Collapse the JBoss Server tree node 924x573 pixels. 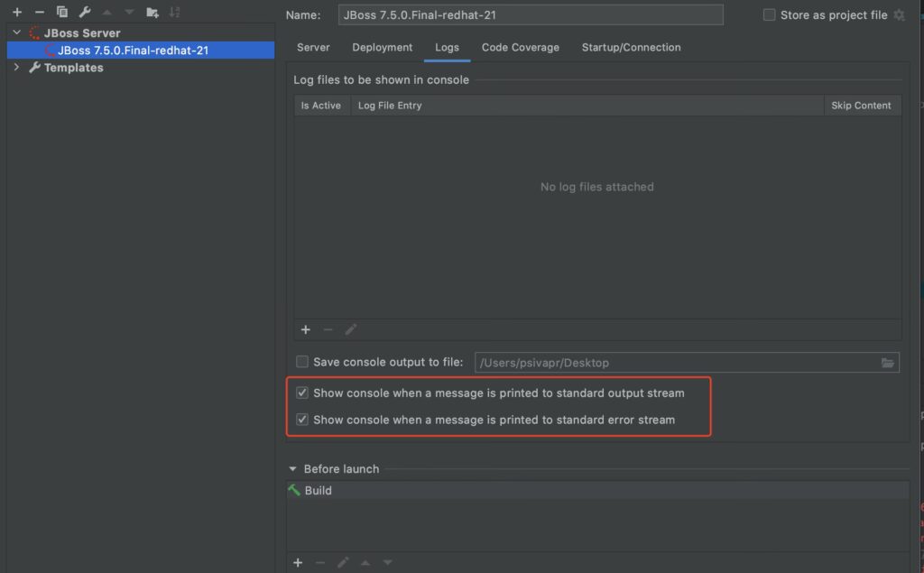point(16,33)
